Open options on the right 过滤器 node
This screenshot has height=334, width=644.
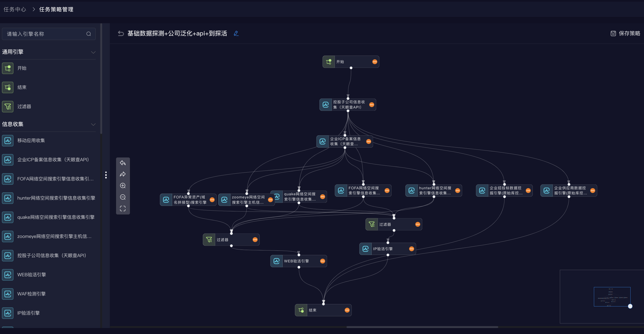tap(417, 224)
